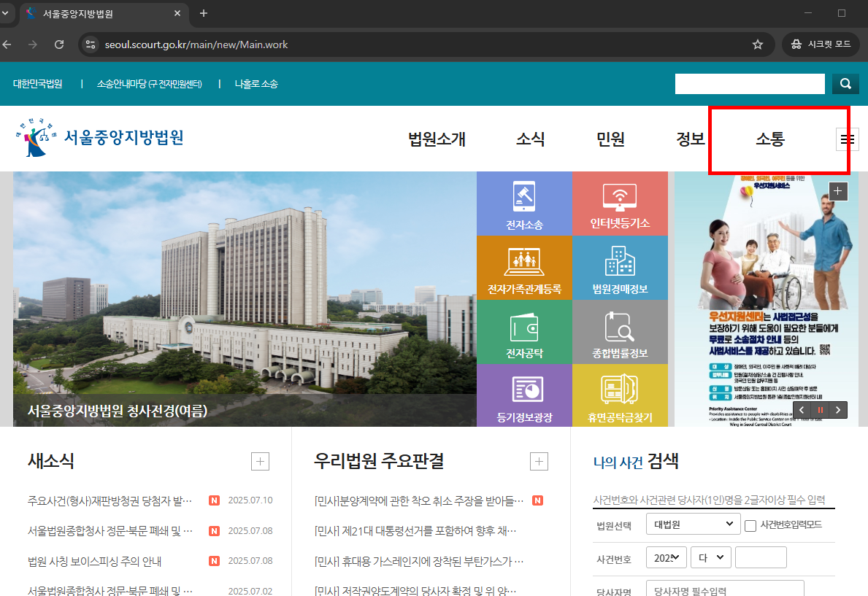Screen dimensions: 868x596
Task: Click the case number input field
Action: pyautogui.click(x=761, y=557)
